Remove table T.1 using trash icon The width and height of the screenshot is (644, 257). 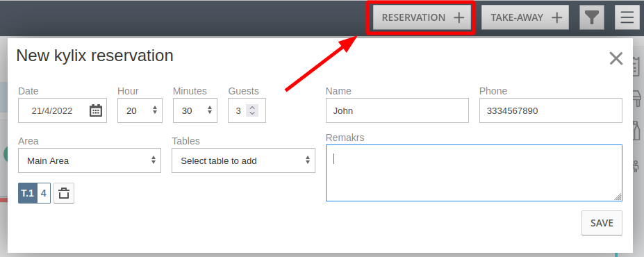(x=64, y=193)
